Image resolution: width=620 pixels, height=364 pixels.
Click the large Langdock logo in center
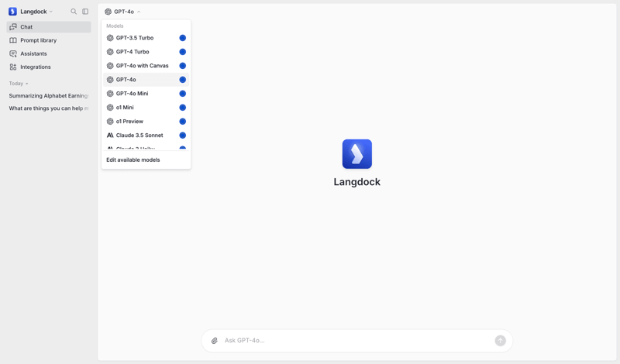(357, 154)
